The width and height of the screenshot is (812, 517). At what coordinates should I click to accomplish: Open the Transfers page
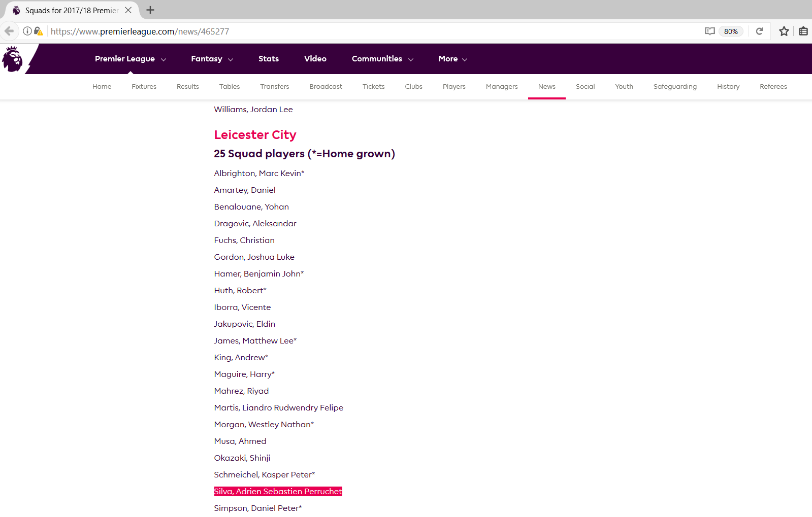pos(275,87)
